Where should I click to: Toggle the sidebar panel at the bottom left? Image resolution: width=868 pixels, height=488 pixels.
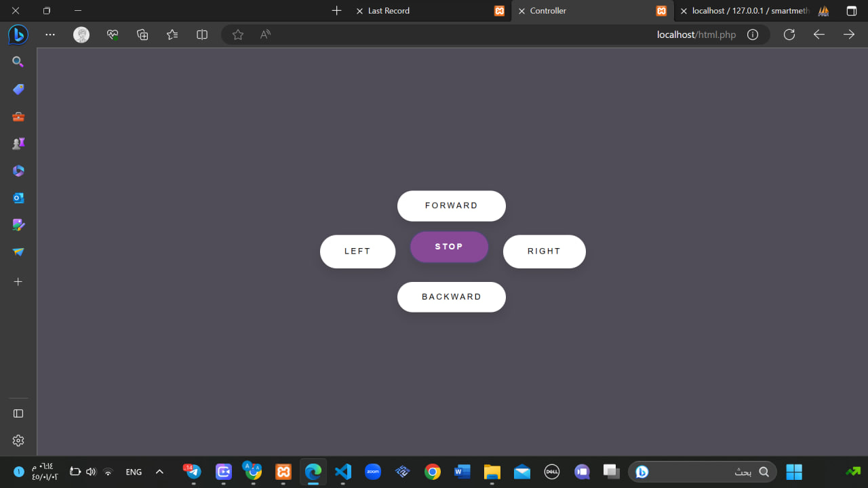(18, 413)
